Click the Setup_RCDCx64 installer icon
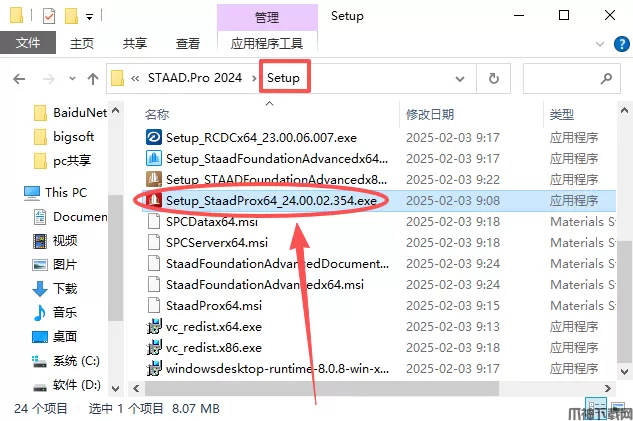 pyautogui.click(x=154, y=137)
